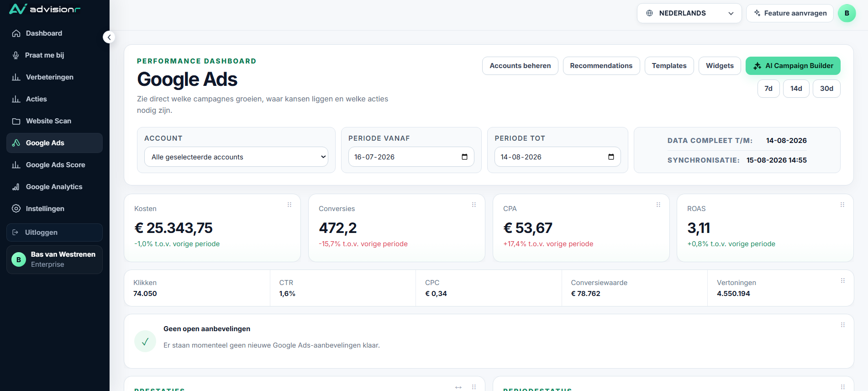
Task: Click the Kosten value € 25.343,75
Action: (x=174, y=228)
